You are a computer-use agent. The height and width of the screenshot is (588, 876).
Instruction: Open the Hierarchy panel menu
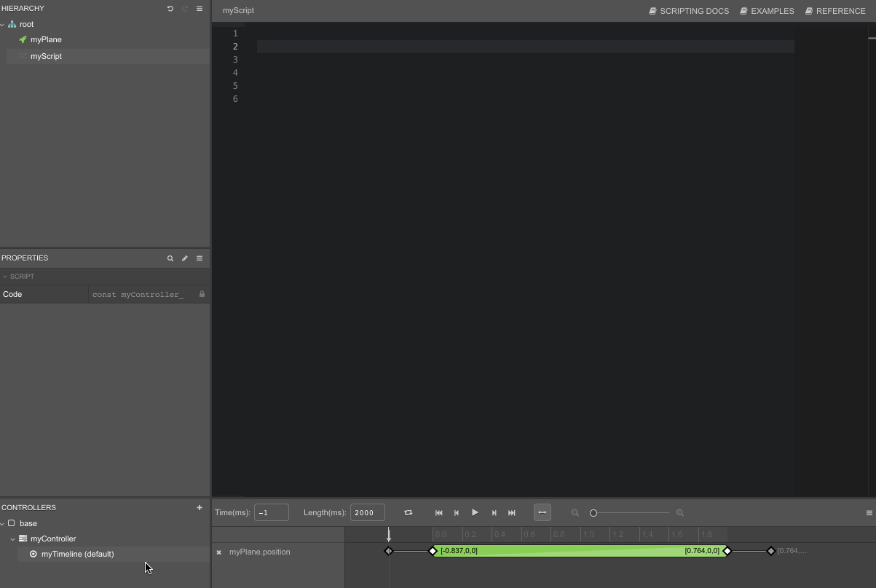point(200,9)
